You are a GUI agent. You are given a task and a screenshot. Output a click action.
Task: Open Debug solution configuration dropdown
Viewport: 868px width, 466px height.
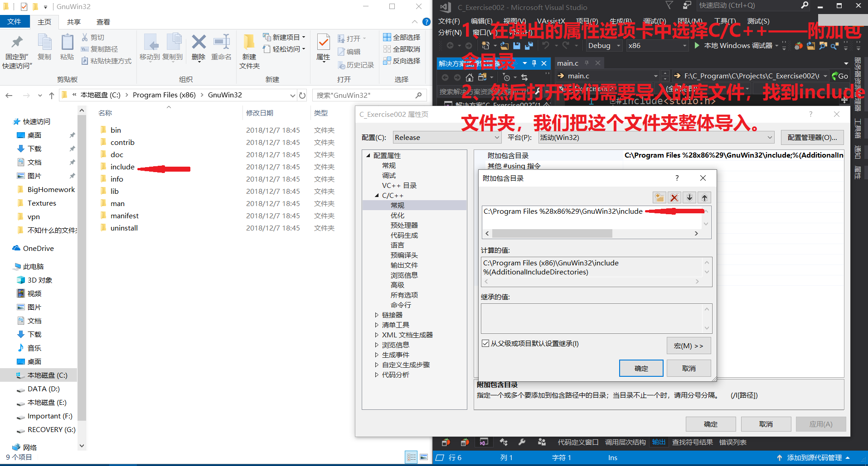pyautogui.click(x=604, y=45)
